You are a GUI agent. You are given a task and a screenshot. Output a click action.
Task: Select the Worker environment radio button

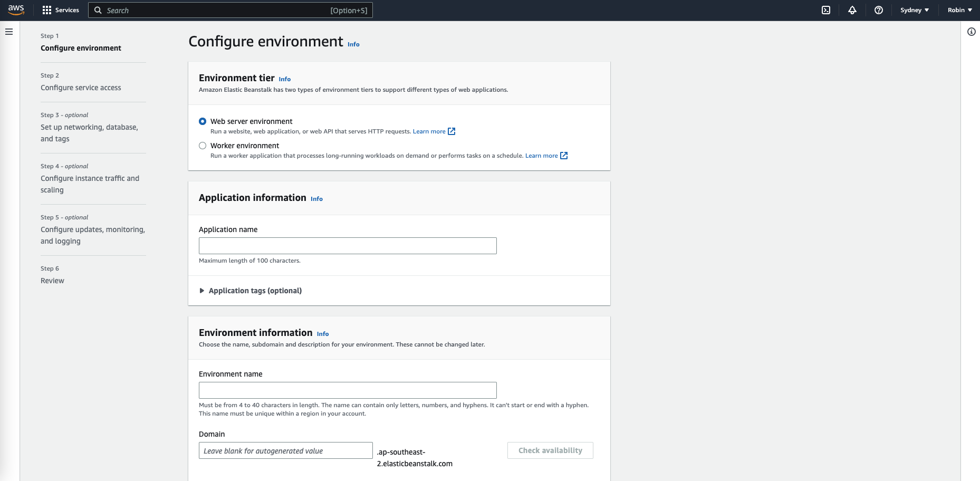click(x=203, y=146)
